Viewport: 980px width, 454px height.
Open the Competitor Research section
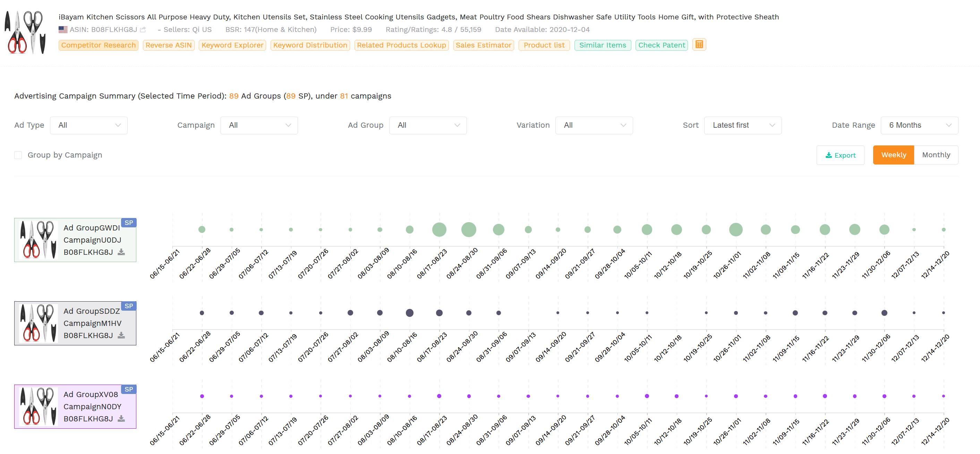pyautogui.click(x=98, y=45)
